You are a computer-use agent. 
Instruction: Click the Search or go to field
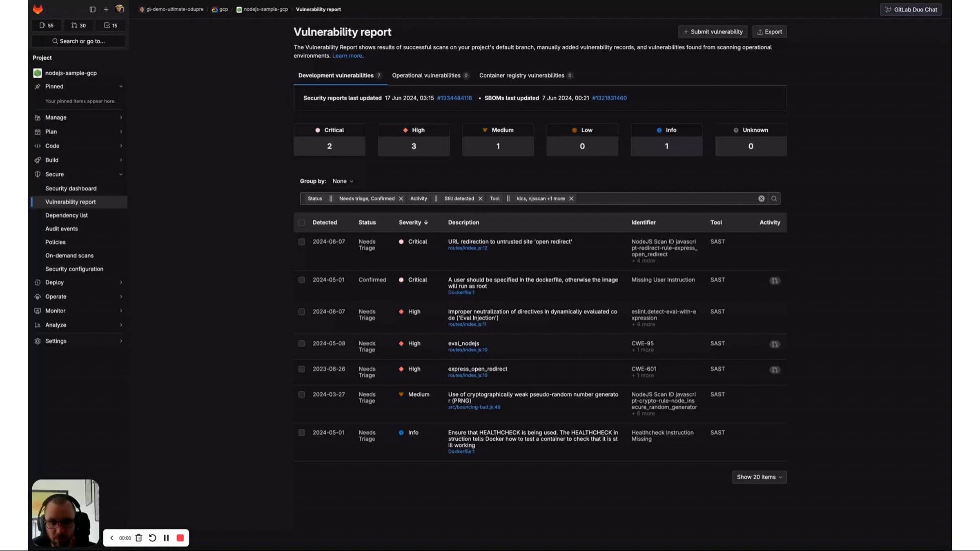pyautogui.click(x=78, y=41)
